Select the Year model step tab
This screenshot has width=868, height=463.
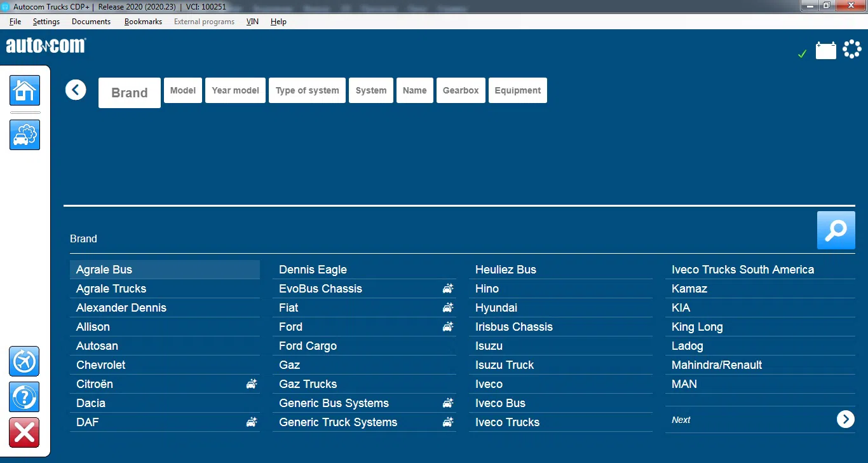235,90
